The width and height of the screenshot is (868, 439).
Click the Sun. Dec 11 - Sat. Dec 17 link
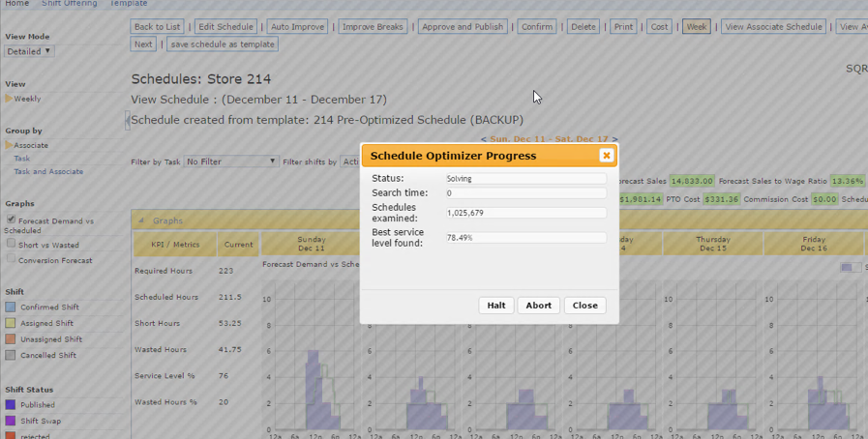[x=549, y=139]
